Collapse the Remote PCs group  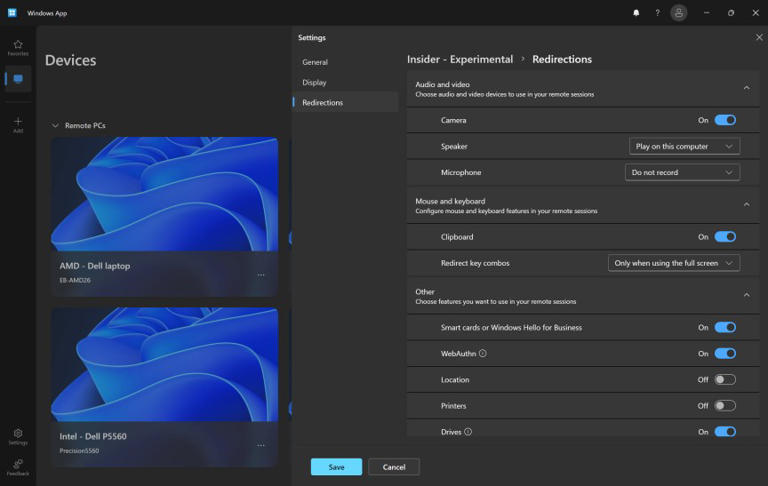click(55, 125)
